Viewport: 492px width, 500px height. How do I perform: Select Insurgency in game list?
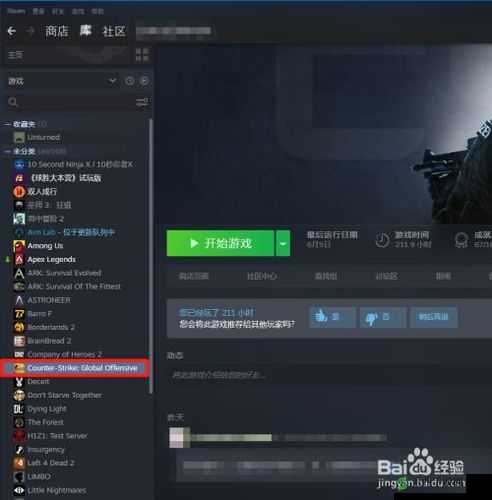(46, 450)
